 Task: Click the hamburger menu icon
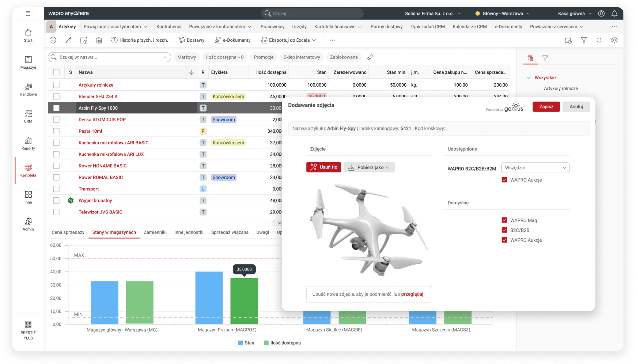[x=28, y=14]
